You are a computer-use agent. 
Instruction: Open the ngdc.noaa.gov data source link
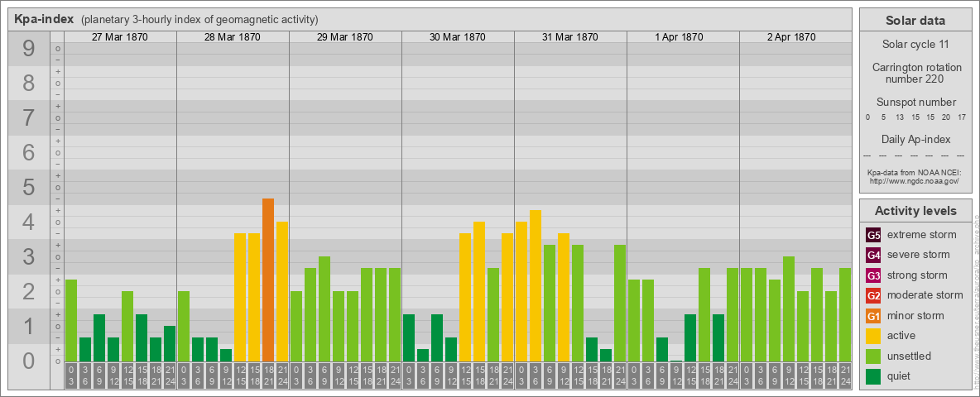point(915,180)
